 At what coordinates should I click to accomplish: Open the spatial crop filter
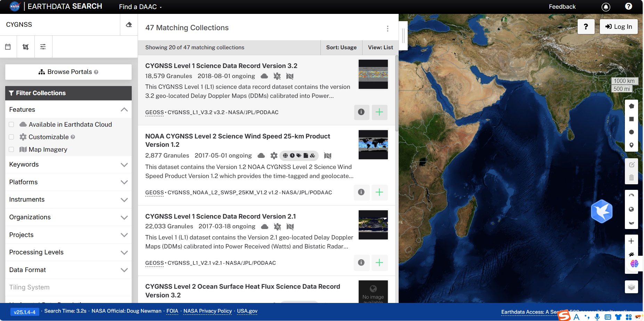(x=26, y=47)
